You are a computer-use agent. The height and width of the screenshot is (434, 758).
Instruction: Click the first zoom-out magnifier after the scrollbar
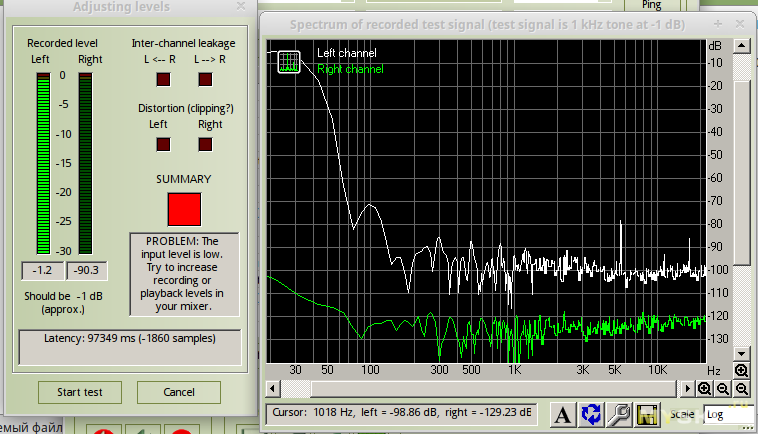tap(723, 389)
